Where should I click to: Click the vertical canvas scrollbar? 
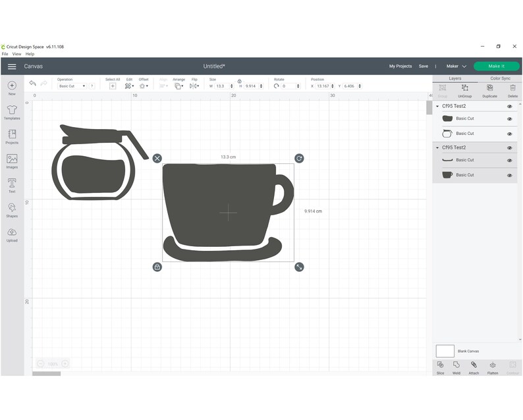(x=429, y=108)
